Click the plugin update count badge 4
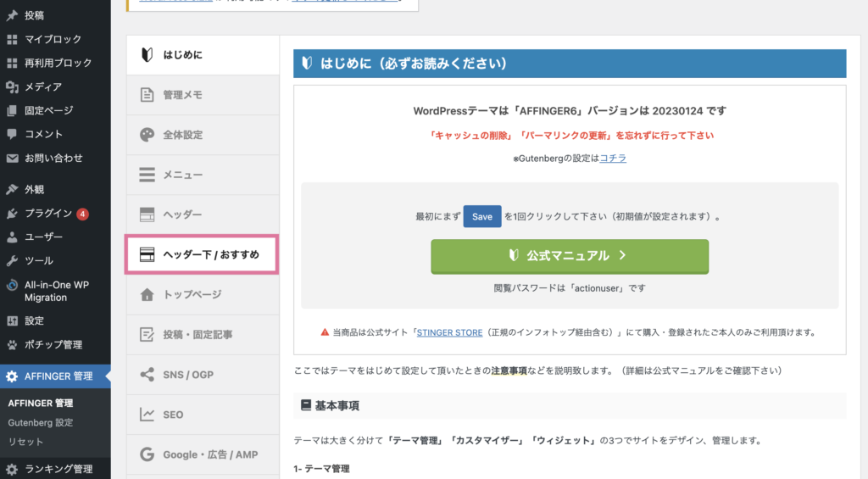 (82, 214)
